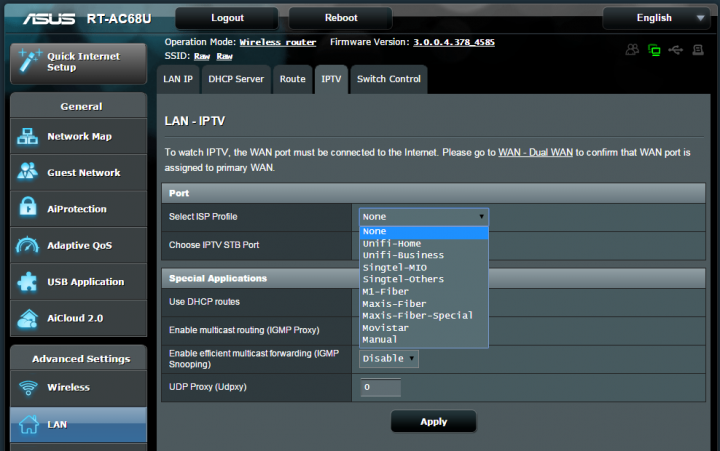
Task: Choose M1-Fiber ISP profile
Action: point(423,292)
